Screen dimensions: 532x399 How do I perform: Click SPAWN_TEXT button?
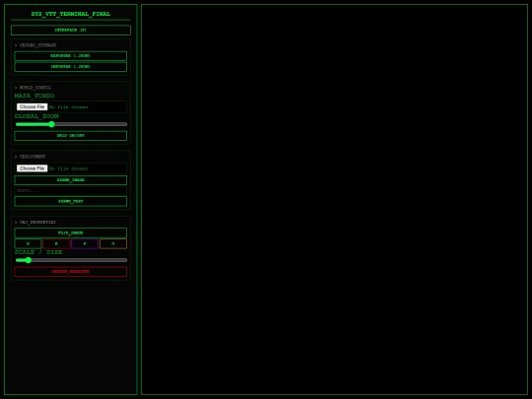pyautogui.click(x=71, y=202)
